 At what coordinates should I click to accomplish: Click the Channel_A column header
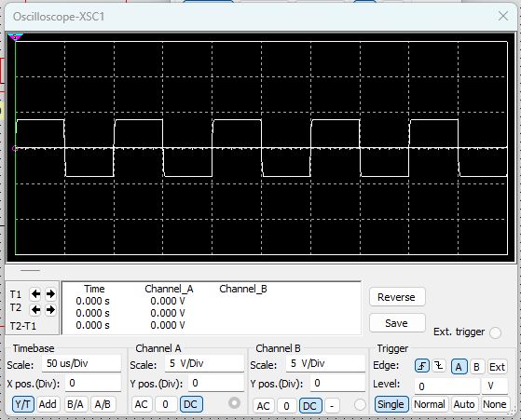tap(169, 289)
